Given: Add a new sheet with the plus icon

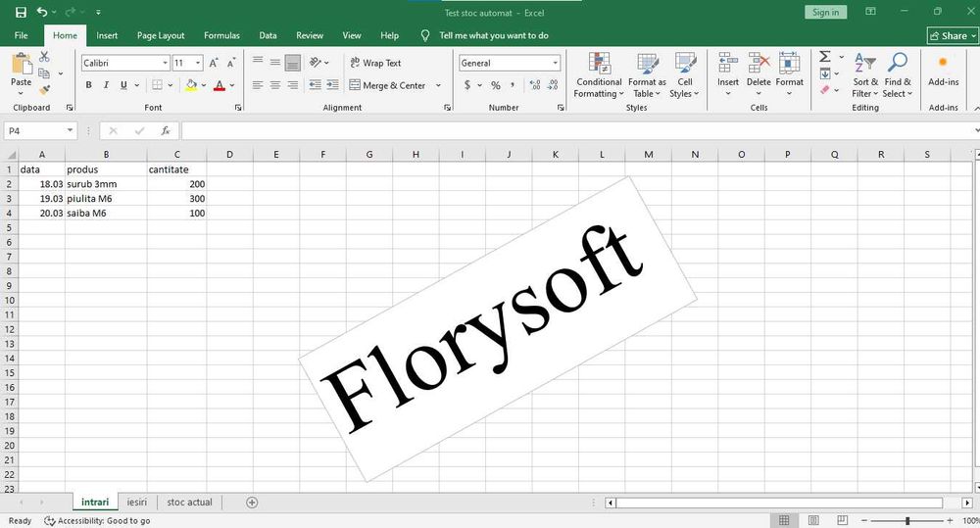Looking at the screenshot, I should pos(252,503).
